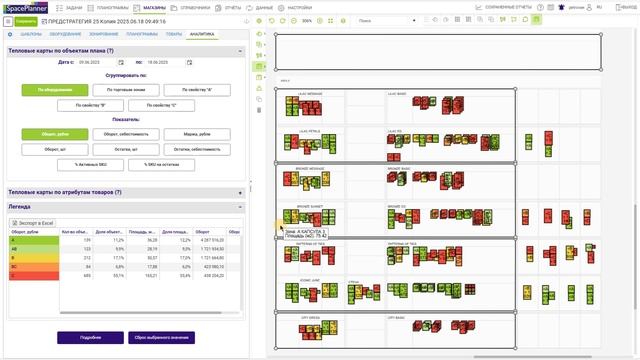Click the redo arrow in the canvas toolbar
Screen dimensions: 640x360
coord(282,20)
